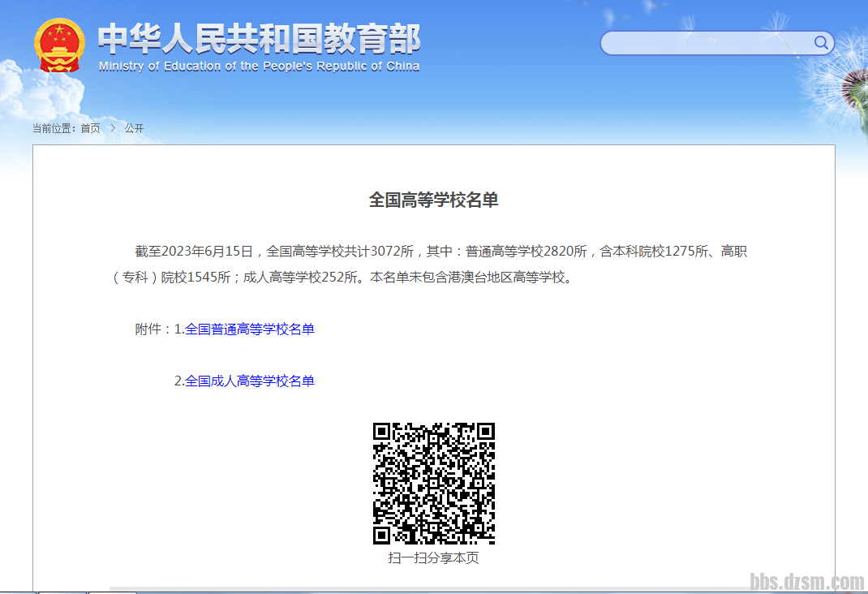Go to 首页 in the breadcrumb
The image size is (868, 594).
90,128
